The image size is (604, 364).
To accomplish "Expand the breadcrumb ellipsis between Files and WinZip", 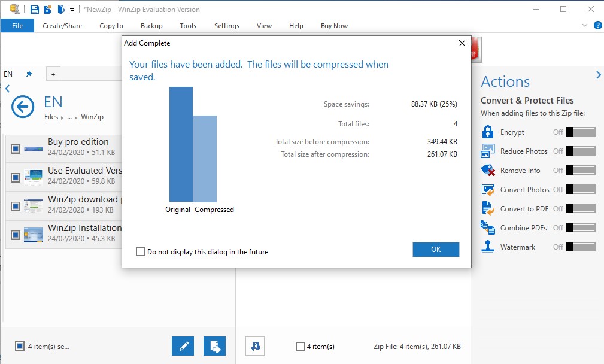I will 71,117.
